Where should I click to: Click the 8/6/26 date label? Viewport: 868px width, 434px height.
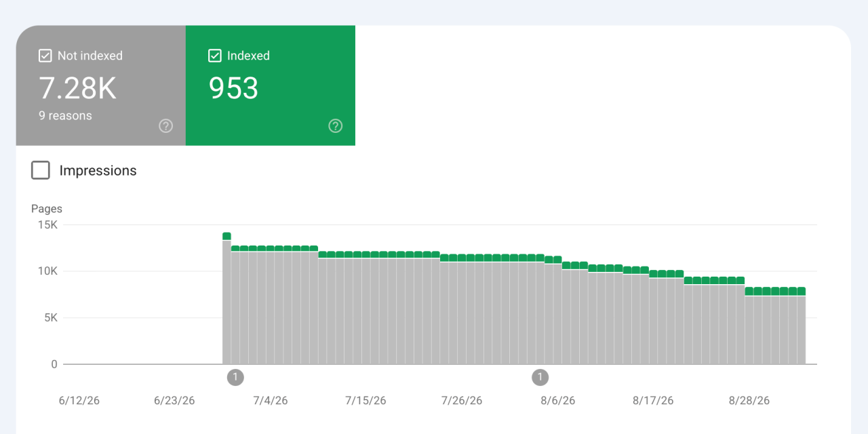coord(558,401)
